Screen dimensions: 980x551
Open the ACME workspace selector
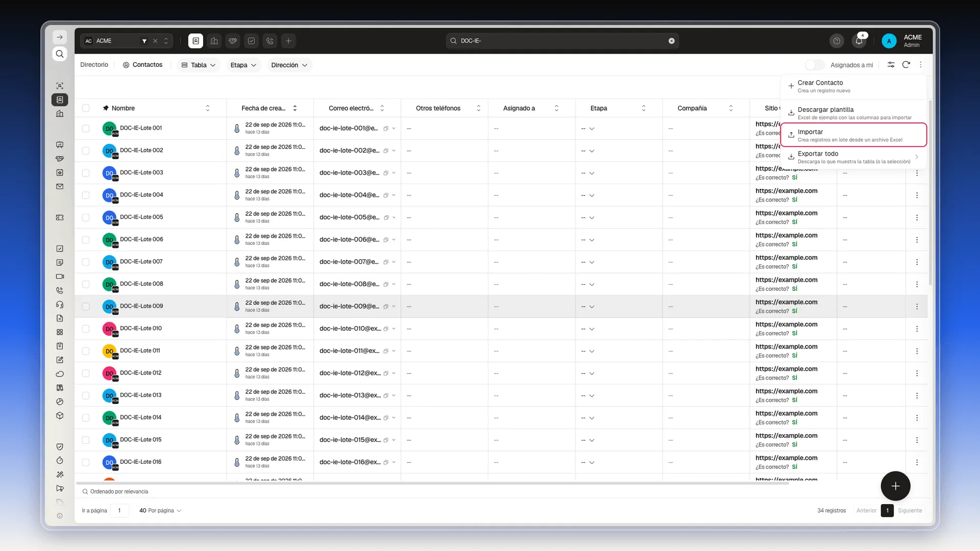point(126,41)
